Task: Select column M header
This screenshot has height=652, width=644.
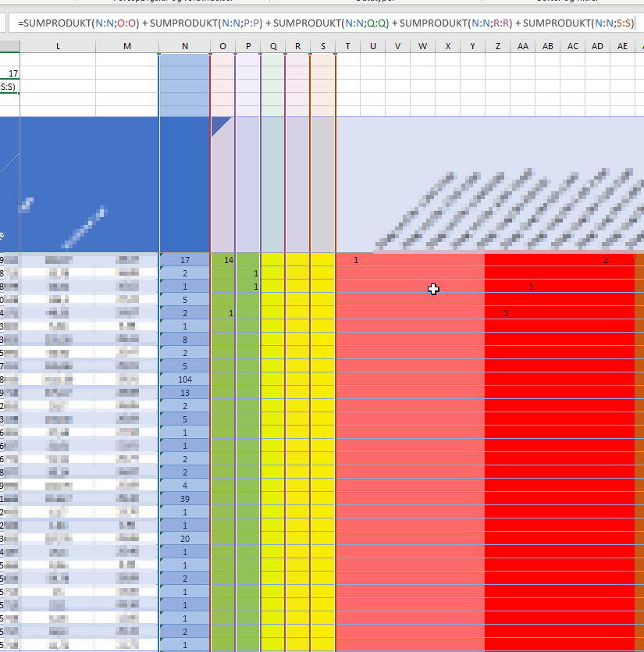Action: [127, 47]
